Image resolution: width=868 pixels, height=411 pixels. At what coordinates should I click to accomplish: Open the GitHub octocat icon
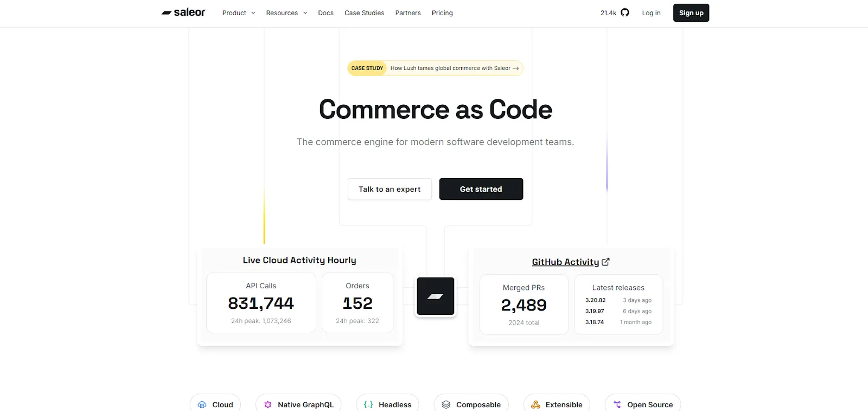[x=625, y=12]
